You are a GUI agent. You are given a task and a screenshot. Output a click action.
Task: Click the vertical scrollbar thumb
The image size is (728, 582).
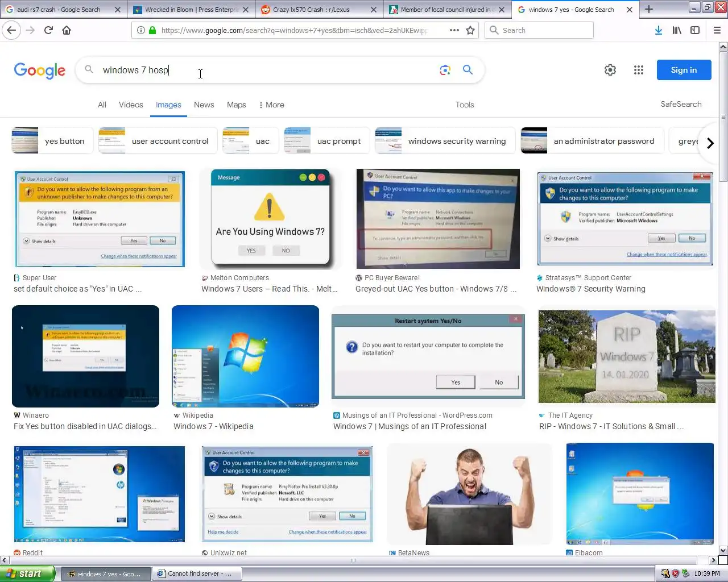click(x=723, y=117)
